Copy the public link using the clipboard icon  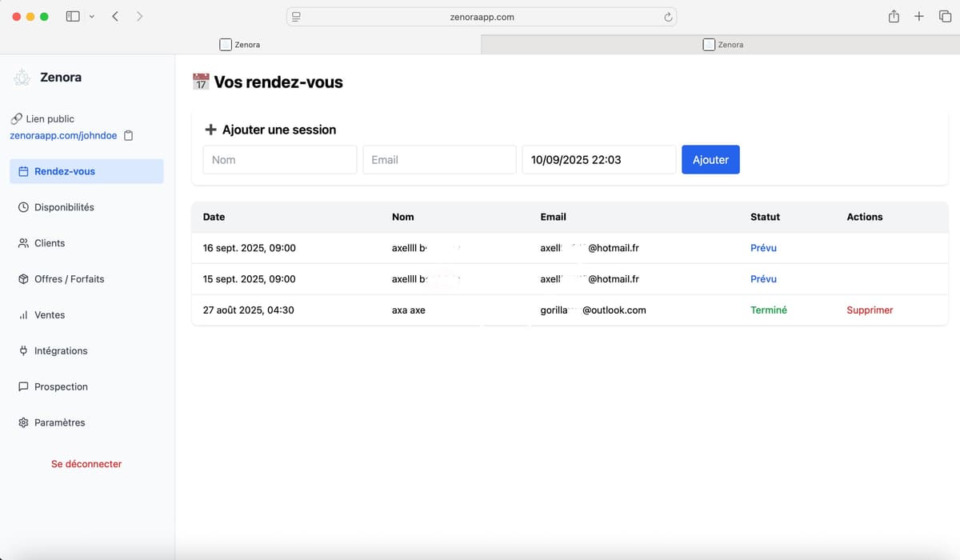[x=128, y=135]
